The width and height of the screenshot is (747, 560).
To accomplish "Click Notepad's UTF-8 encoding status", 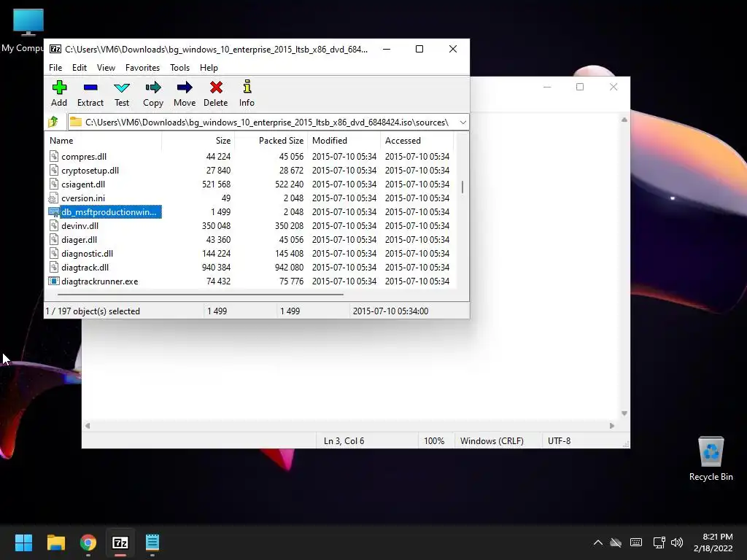I will pos(559,441).
